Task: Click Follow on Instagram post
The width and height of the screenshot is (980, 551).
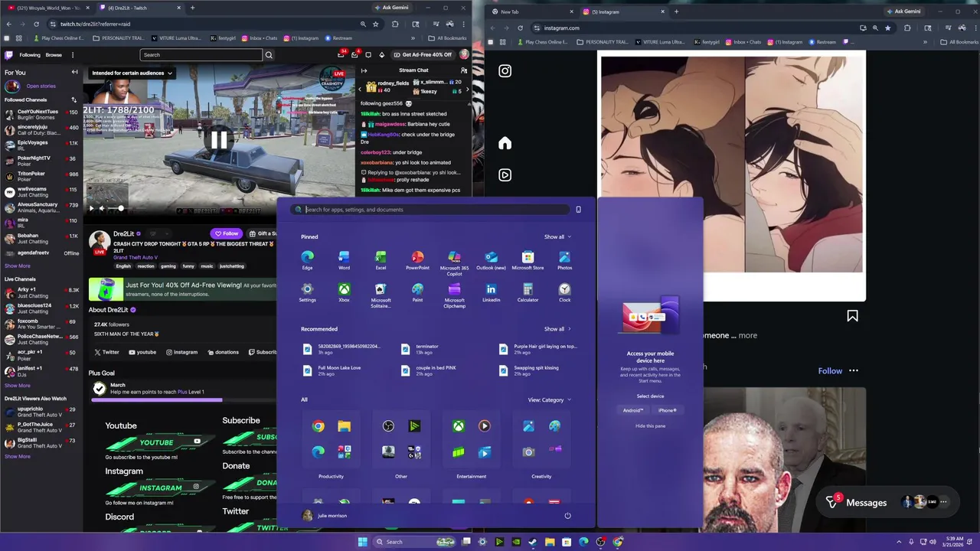Action: click(830, 371)
